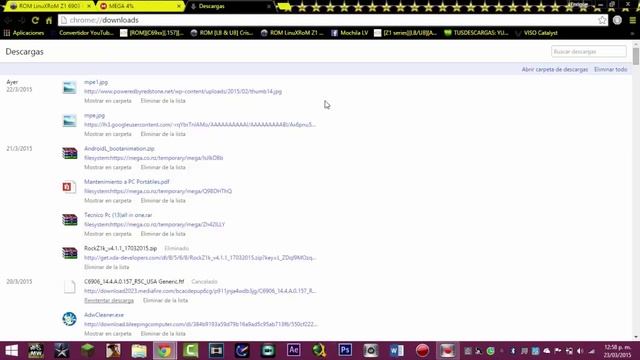Click the AndroidL_bootanimation.zip archive icon
Image resolution: width=640 pixels, height=360 pixels.
point(69,153)
